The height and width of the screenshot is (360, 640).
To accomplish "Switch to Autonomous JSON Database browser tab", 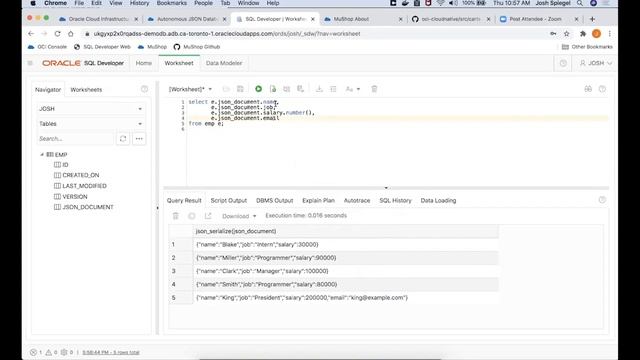I will (187, 19).
